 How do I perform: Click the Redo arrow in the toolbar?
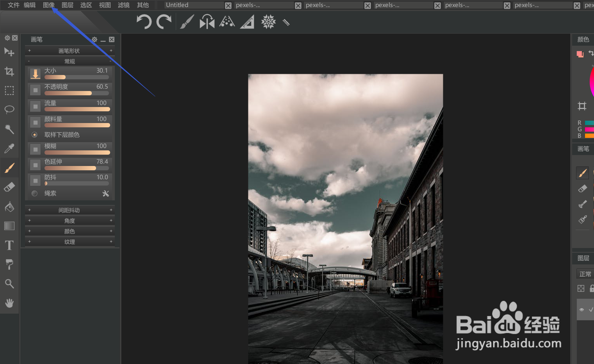click(x=164, y=22)
